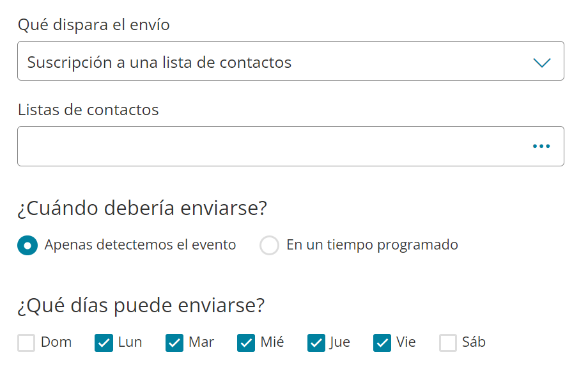Check the Sáb checkbox

tap(448, 343)
